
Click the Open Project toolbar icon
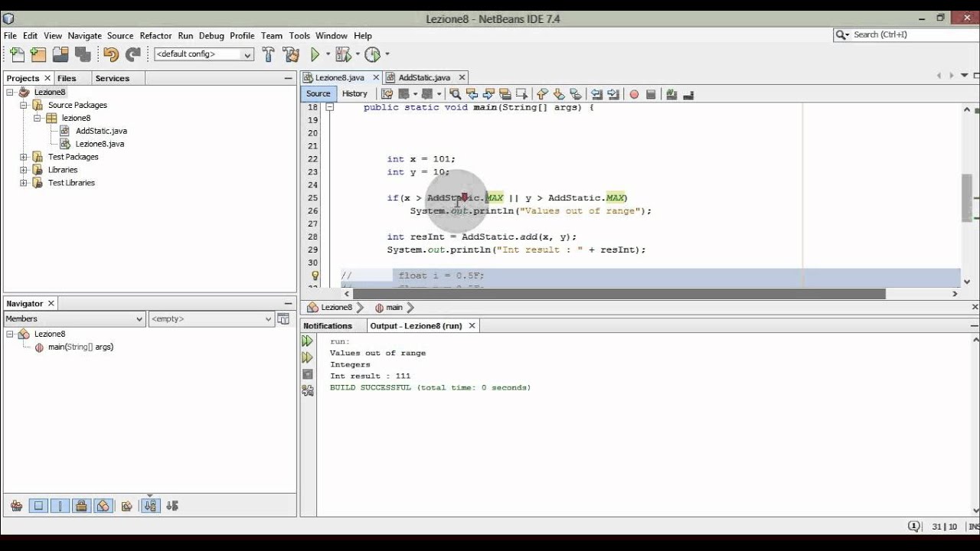point(60,54)
